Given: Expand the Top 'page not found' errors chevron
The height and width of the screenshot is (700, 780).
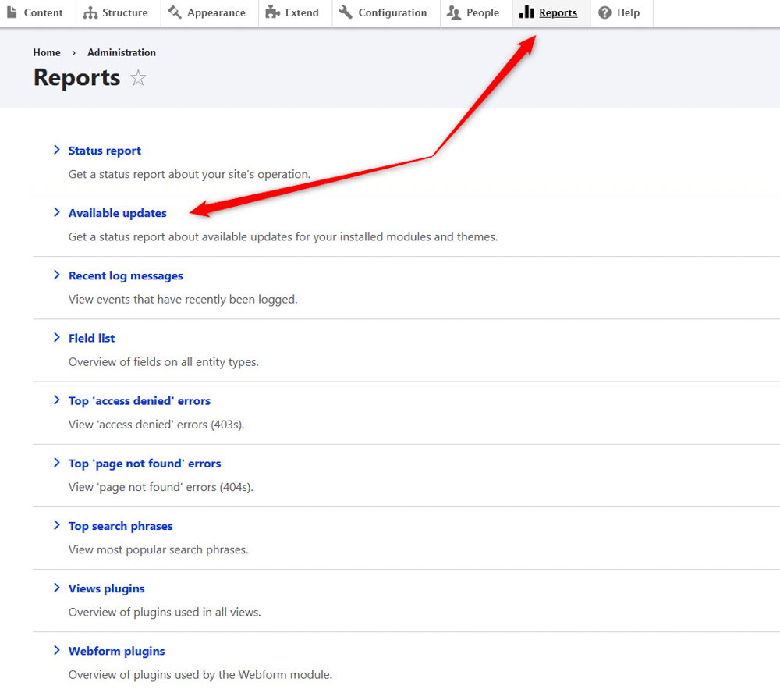Looking at the screenshot, I should click(x=56, y=463).
